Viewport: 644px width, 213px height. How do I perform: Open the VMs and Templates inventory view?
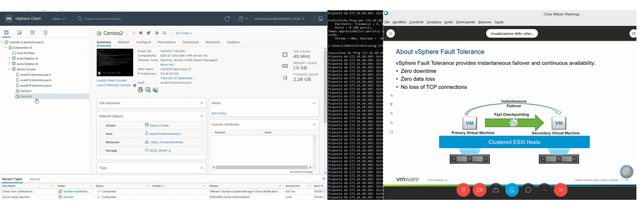point(19,33)
